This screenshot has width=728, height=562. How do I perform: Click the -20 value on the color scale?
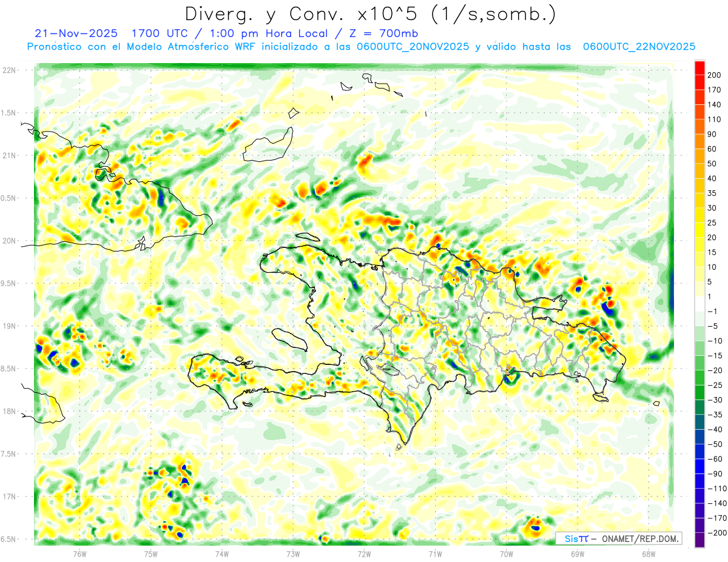(x=715, y=370)
